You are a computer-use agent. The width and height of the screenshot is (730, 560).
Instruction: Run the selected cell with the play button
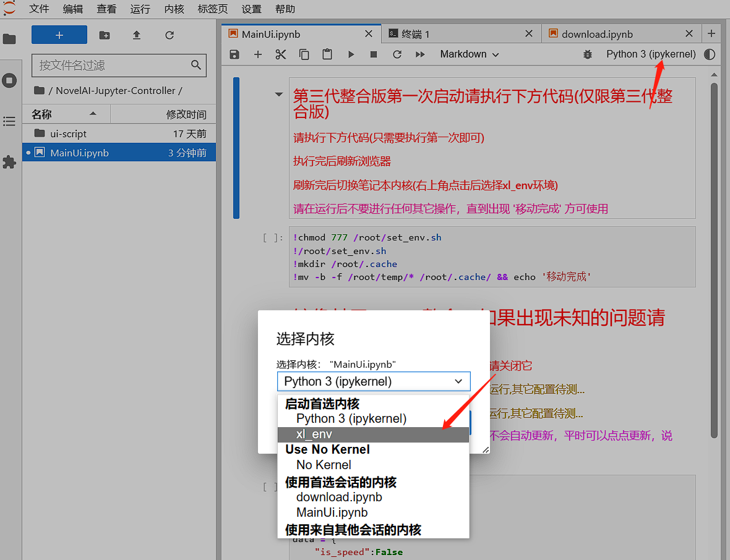click(x=351, y=54)
